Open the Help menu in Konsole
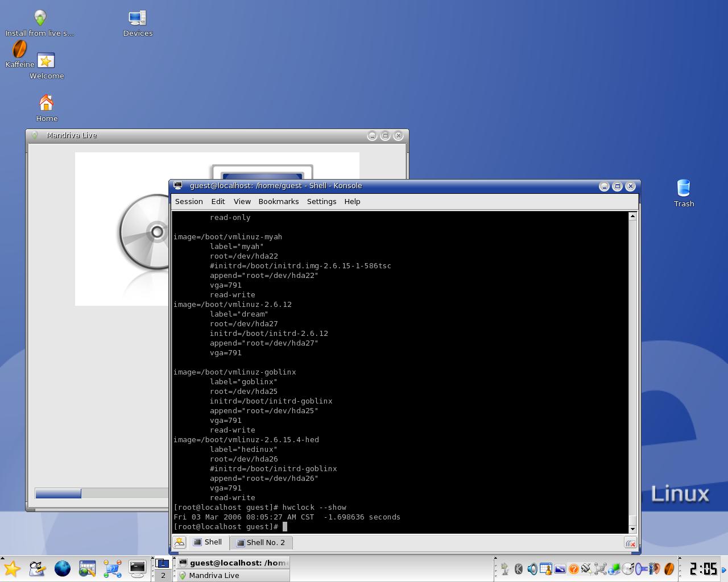Image resolution: width=728 pixels, height=582 pixels. pos(352,202)
